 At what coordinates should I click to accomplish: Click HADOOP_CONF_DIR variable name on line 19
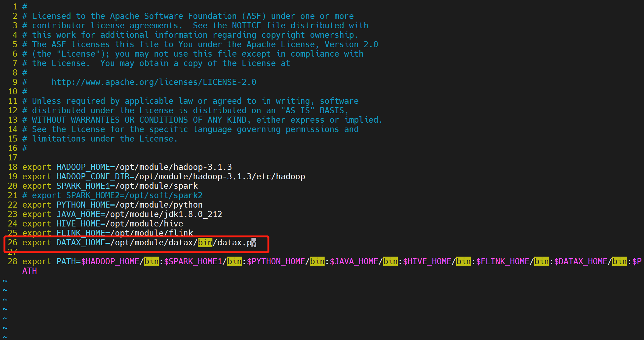click(x=93, y=177)
